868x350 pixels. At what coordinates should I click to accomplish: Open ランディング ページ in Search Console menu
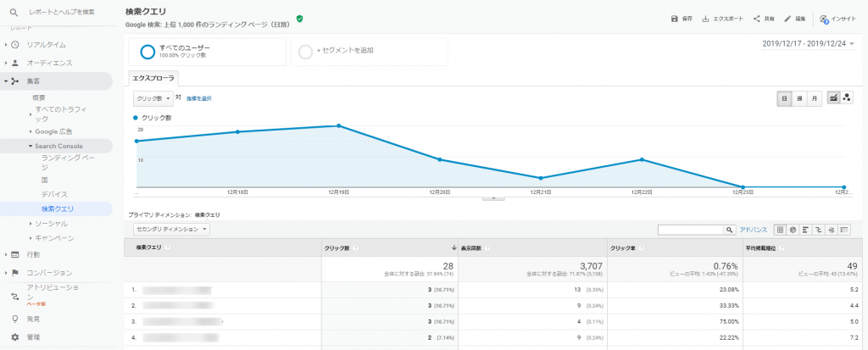pyautogui.click(x=62, y=161)
